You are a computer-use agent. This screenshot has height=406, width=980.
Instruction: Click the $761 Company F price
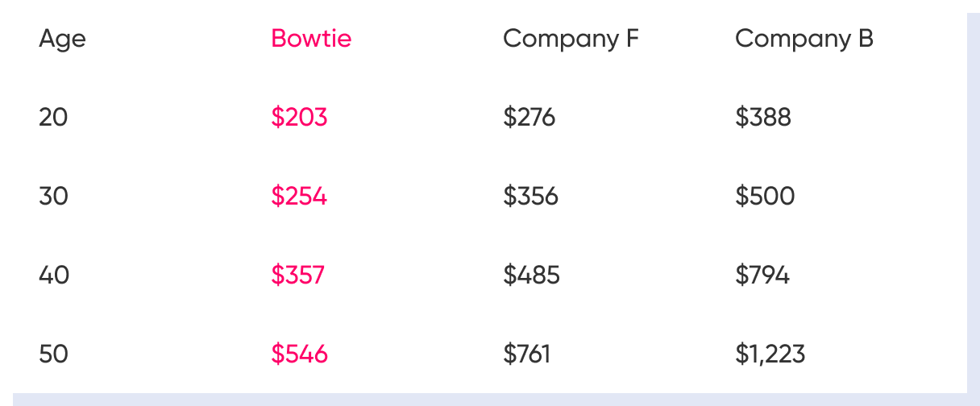[x=526, y=354]
